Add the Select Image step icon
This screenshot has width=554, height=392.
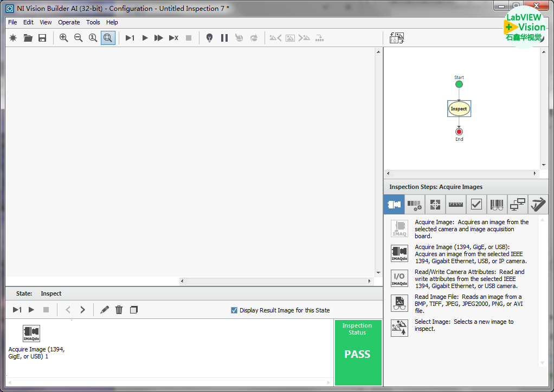coord(400,328)
